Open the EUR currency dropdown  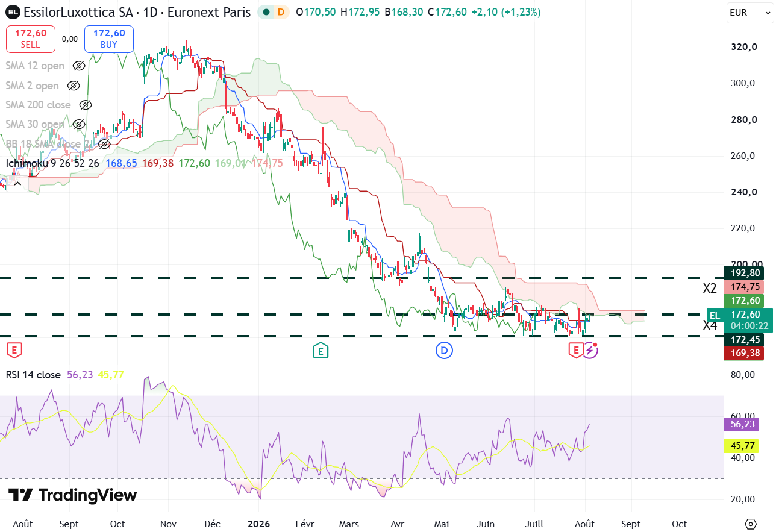[748, 12]
